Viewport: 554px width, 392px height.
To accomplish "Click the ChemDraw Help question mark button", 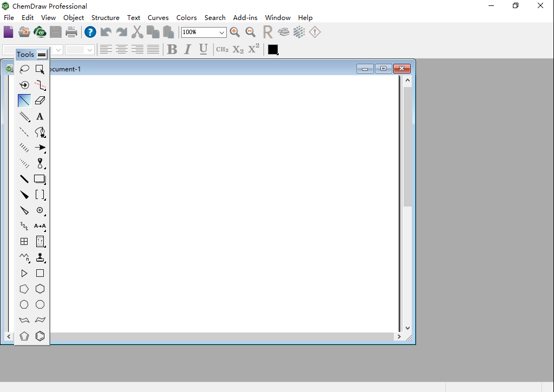I will (x=90, y=32).
